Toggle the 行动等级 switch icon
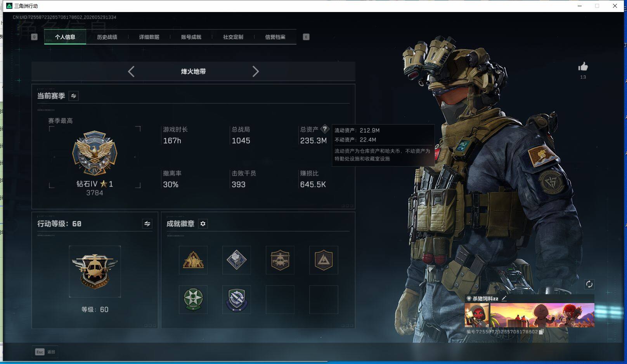 tap(147, 224)
